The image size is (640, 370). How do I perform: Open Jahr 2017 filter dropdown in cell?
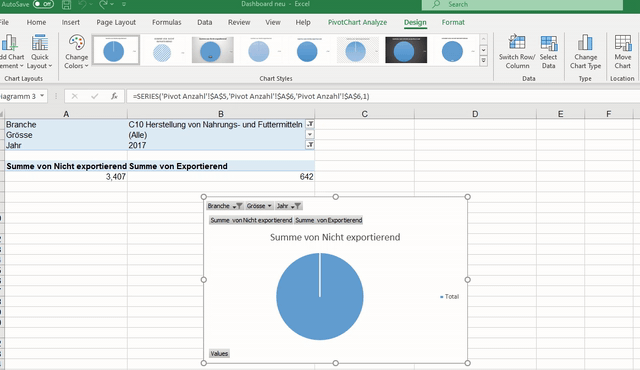[x=310, y=145]
